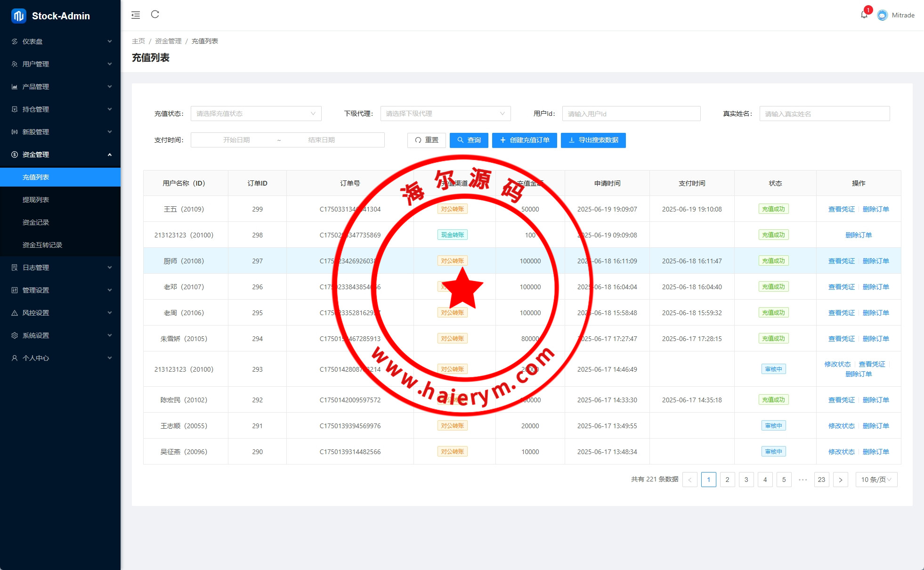
Task: Click the notification bell icon
Action: 864,15
